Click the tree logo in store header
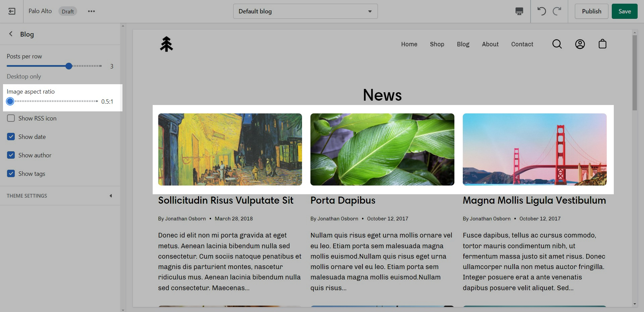Viewport: 644px width, 312px height. (166, 44)
